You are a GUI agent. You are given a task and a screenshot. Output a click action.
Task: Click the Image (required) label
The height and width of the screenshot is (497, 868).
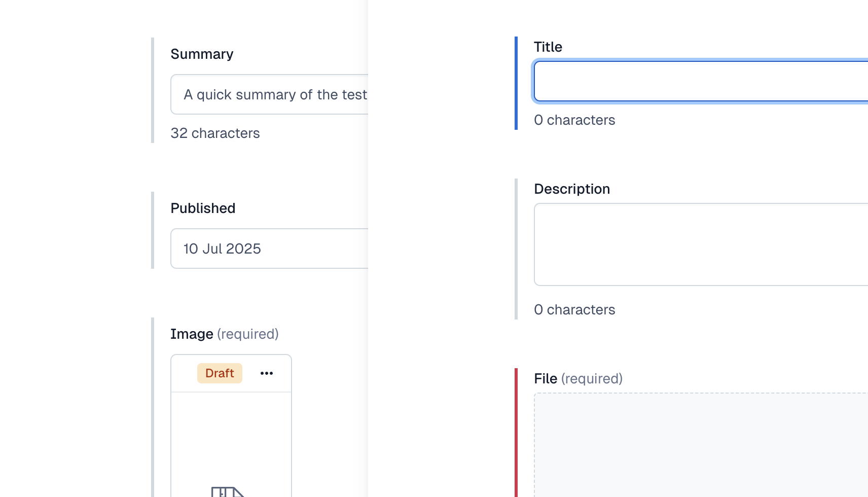[225, 334]
